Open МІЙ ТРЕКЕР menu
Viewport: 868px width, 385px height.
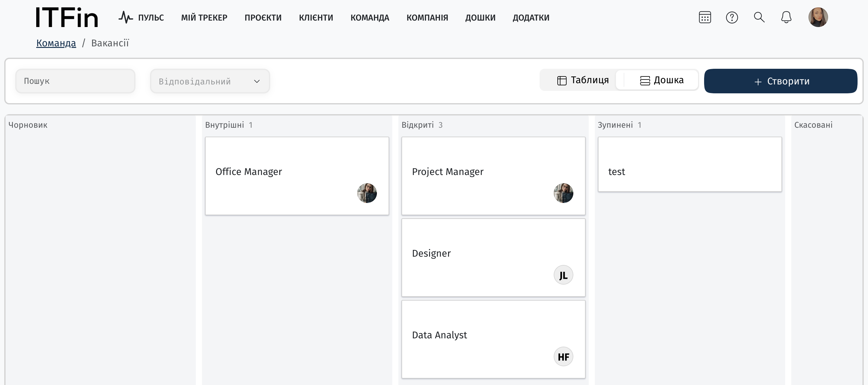click(204, 17)
